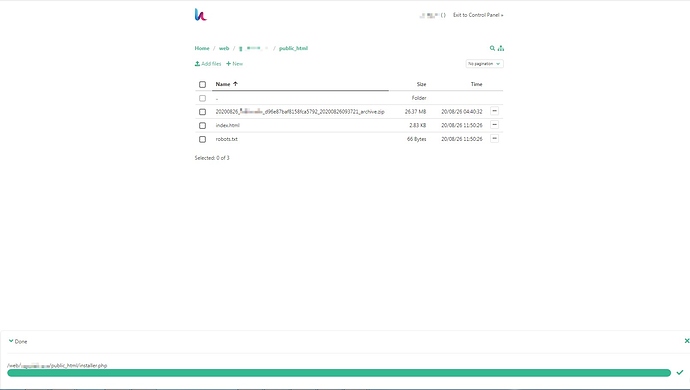This screenshot has height=390, width=690.
Task: Open the archive.zip file name
Action: 300,112
